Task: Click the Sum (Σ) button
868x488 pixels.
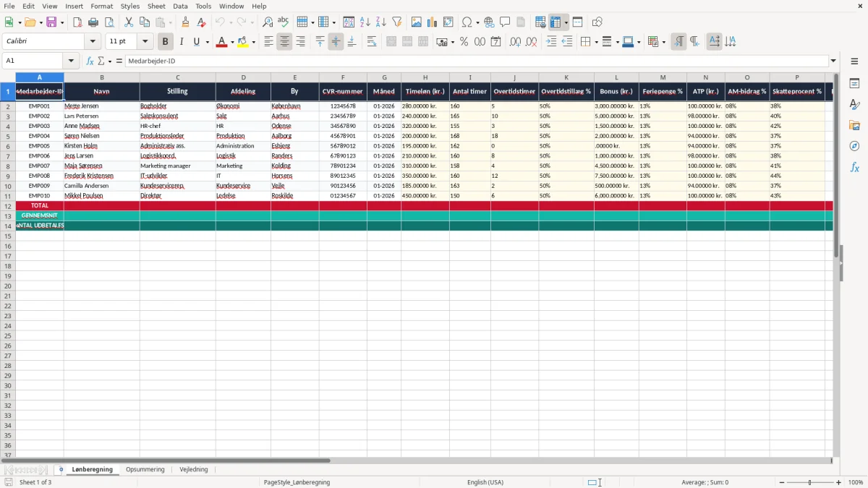Action: (101, 61)
